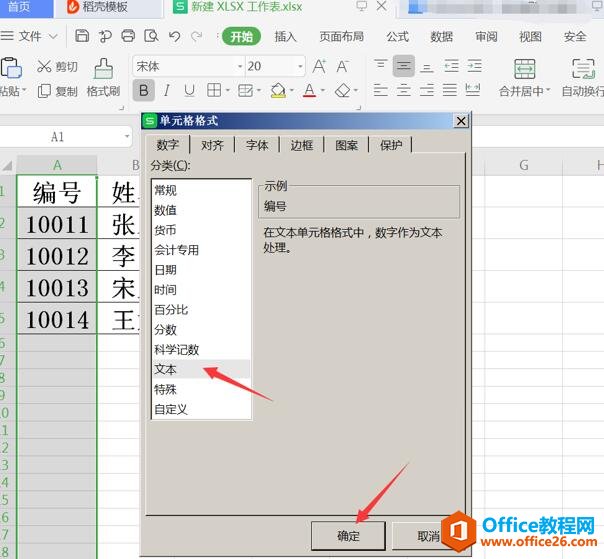604x559 pixels.
Task: Open the 插入 ribbon tab
Action: tap(286, 36)
